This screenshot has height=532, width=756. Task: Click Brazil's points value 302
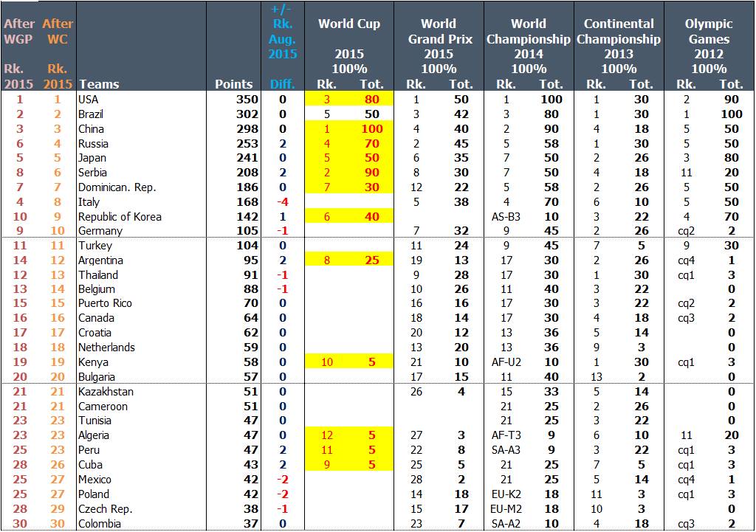(x=247, y=114)
